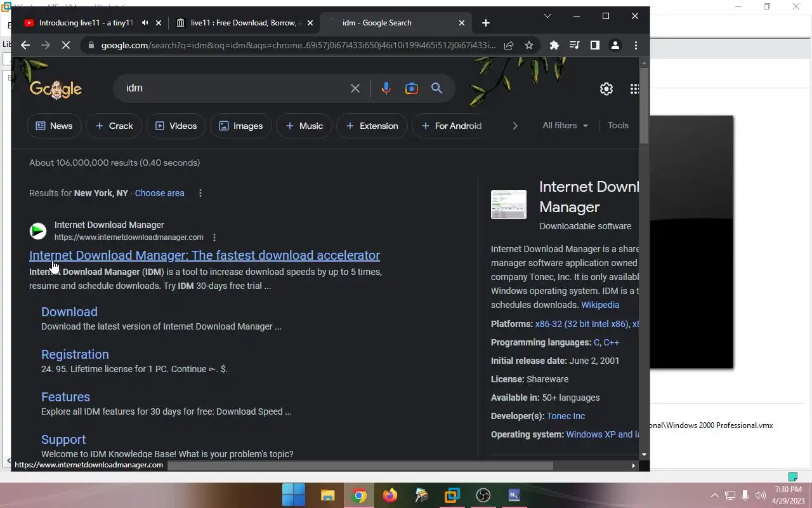Viewport: 812px width, 508px height.
Task: Open the tab search chevron
Action: pyautogui.click(x=547, y=16)
